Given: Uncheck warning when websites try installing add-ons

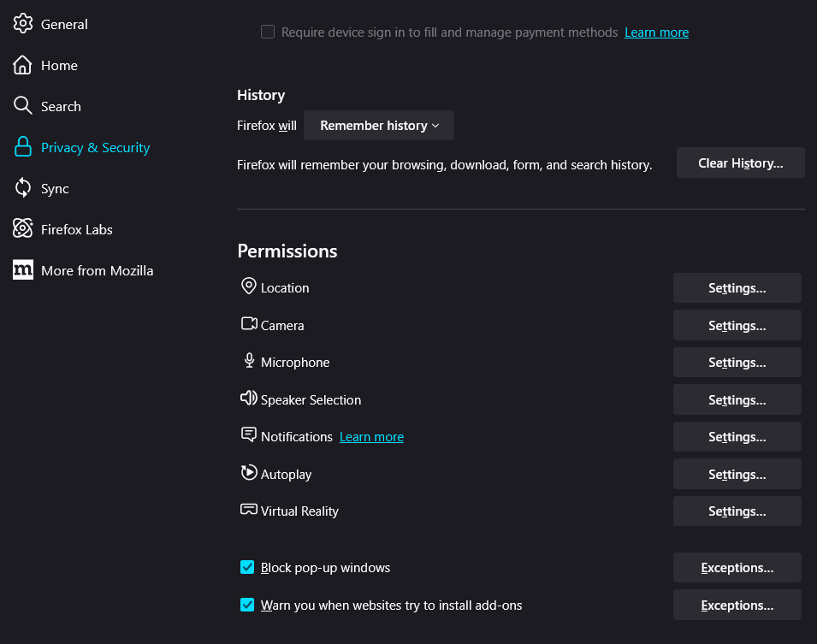Looking at the screenshot, I should coord(247,605).
